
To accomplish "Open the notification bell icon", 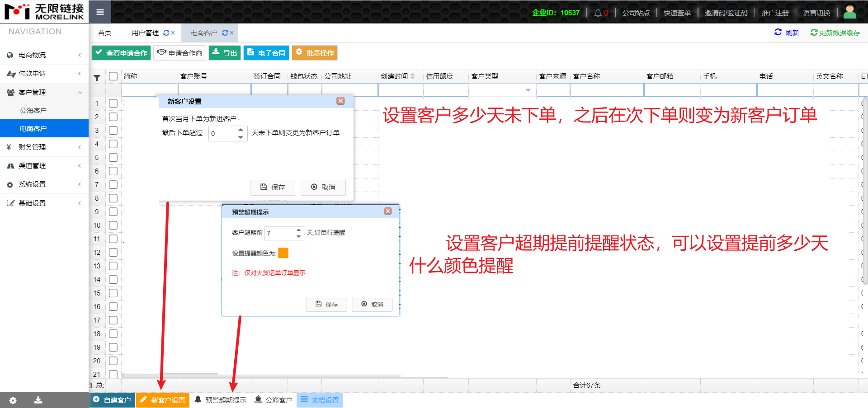I will (598, 13).
